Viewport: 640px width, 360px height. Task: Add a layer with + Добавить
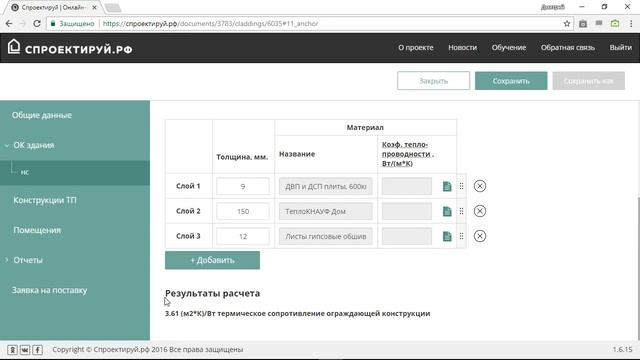[212, 260]
